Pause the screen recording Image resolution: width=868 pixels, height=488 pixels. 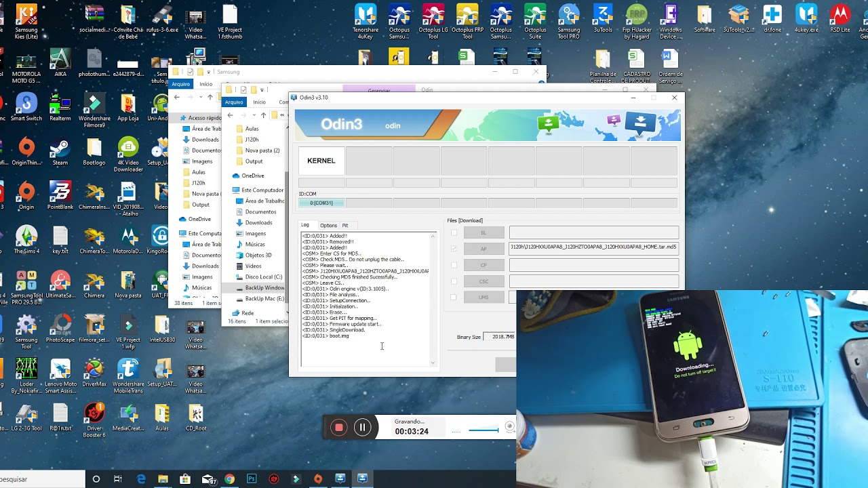[362, 427]
